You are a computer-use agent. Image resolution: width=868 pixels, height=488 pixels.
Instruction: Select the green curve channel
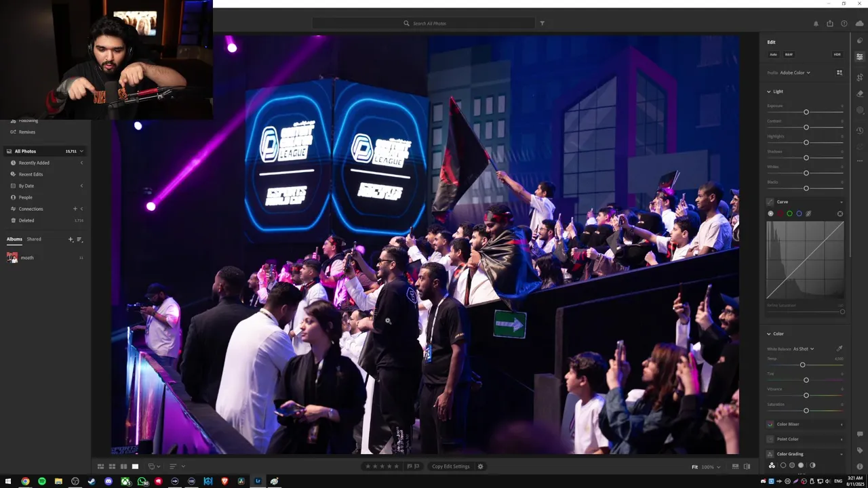[x=789, y=213]
